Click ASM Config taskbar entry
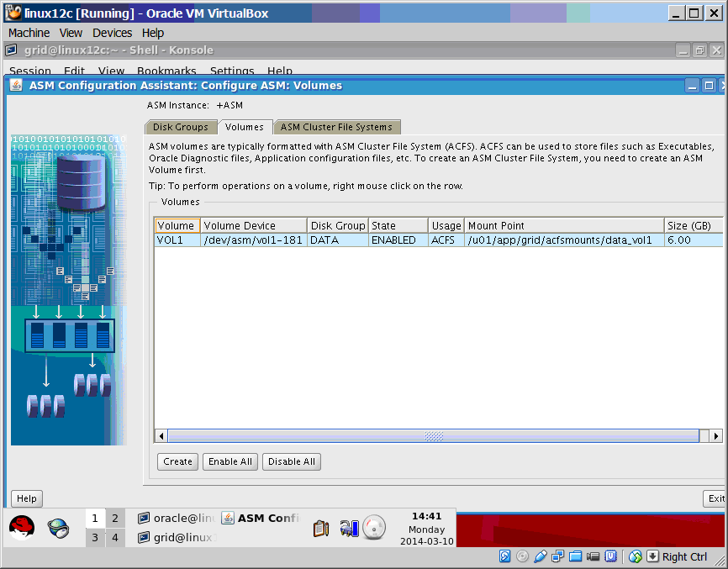 261,518
